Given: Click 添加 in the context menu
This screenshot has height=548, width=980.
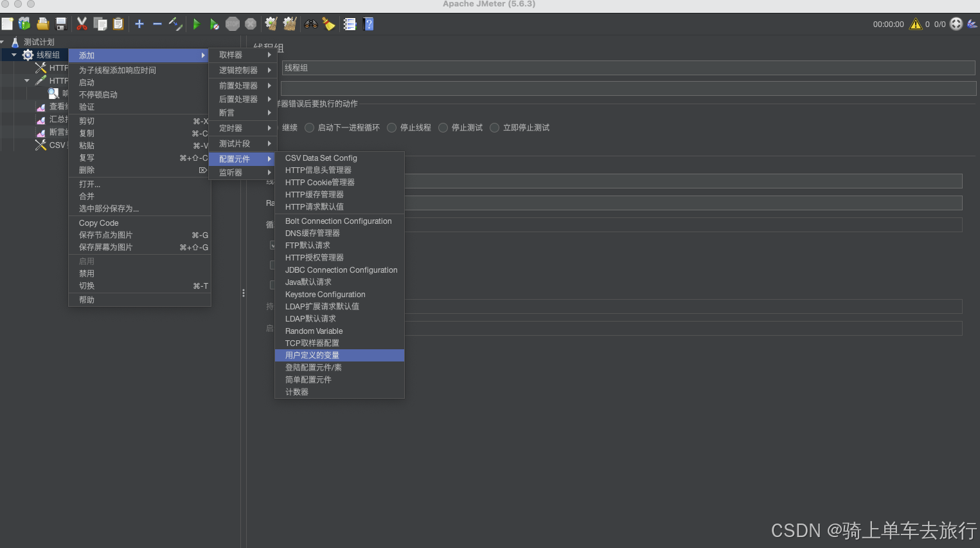Looking at the screenshot, I should coord(140,55).
